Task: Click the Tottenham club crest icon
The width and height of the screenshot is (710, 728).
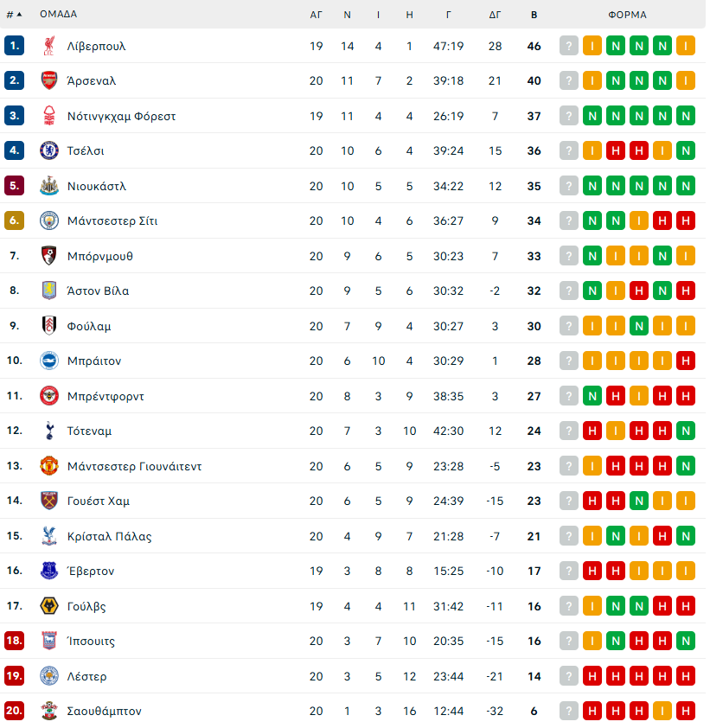Action: pyautogui.click(x=49, y=431)
